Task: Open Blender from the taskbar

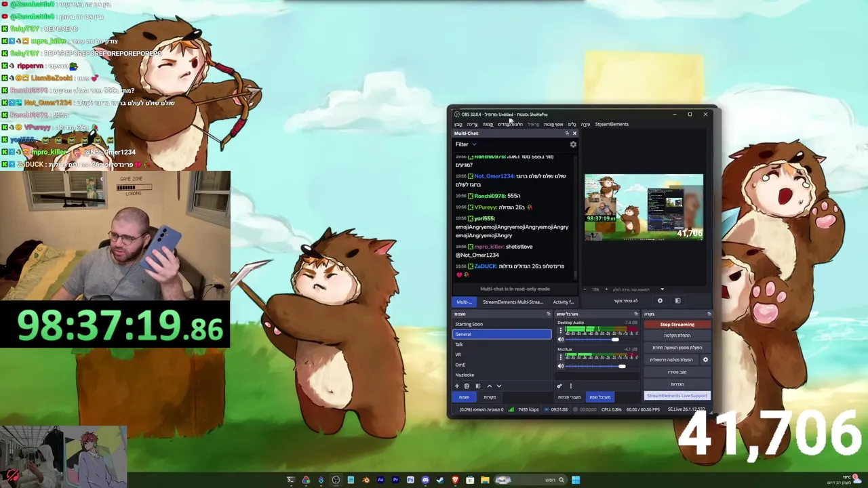Action: click(366, 480)
